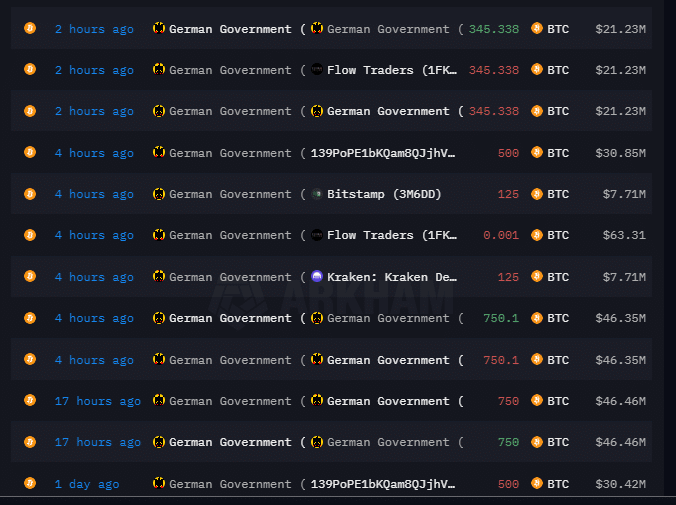Click the Bitstamp logo icon
The width and height of the screenshot is (676, 505).
pyautogui.click(x=317, y=194)
